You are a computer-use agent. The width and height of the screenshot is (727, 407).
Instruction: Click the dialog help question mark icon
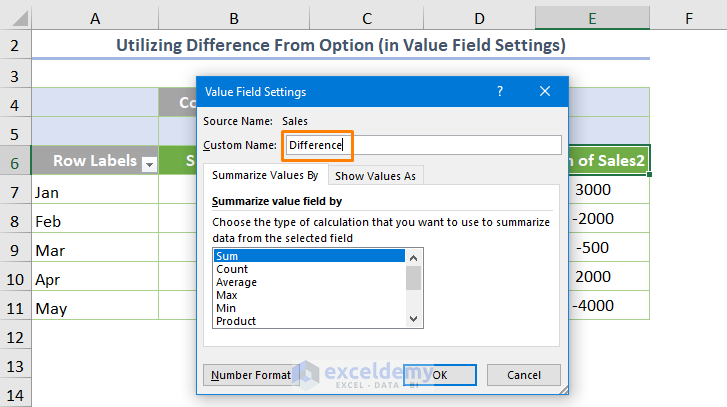coord(500,91)
